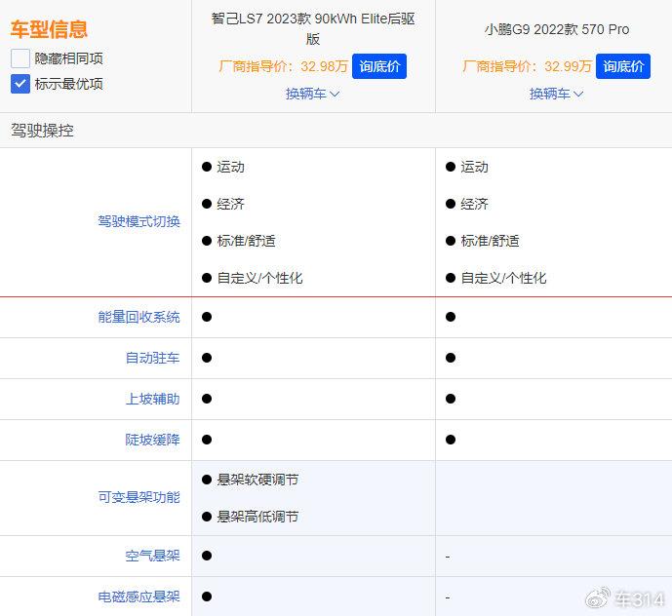The image size is (672, 616).
Task: Open the 电磁感应悬架 parameter link
Action: coord(138,597)
